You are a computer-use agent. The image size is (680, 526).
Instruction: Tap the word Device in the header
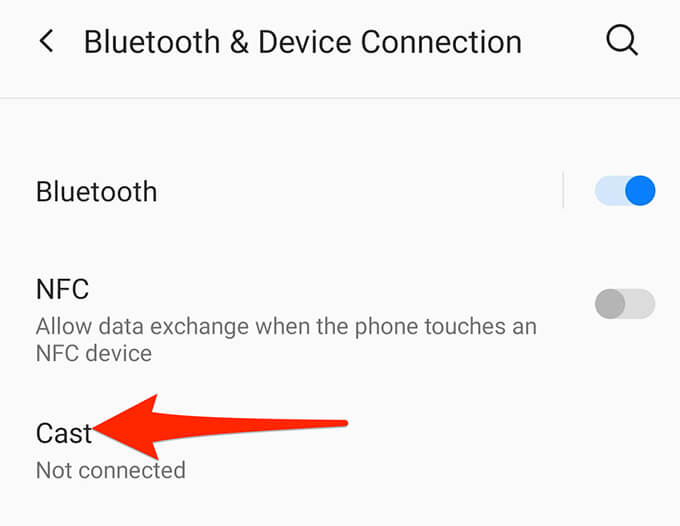304,42
